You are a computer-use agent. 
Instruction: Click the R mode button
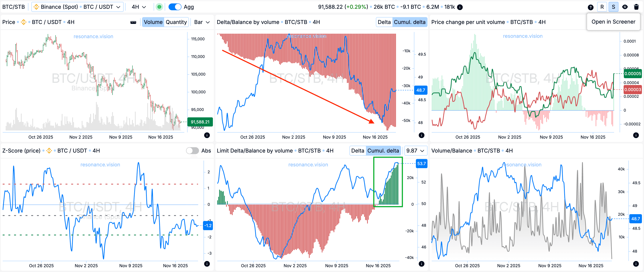(602, 7)
